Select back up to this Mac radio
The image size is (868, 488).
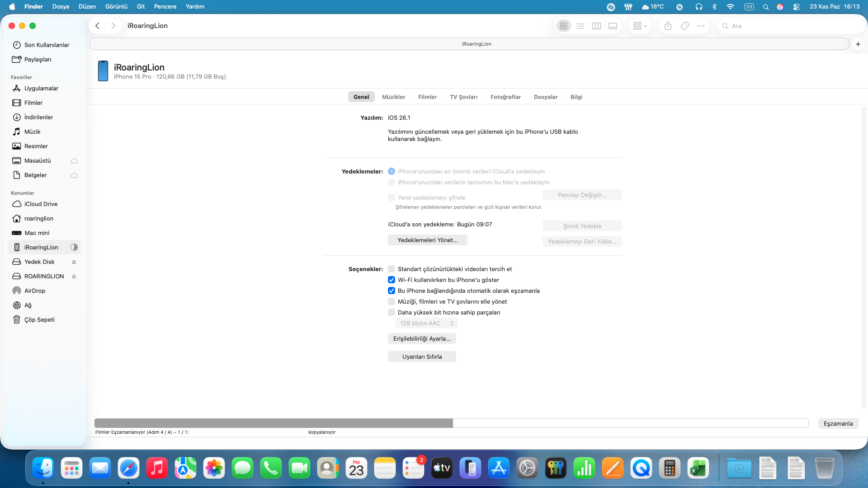click(392, 182)
